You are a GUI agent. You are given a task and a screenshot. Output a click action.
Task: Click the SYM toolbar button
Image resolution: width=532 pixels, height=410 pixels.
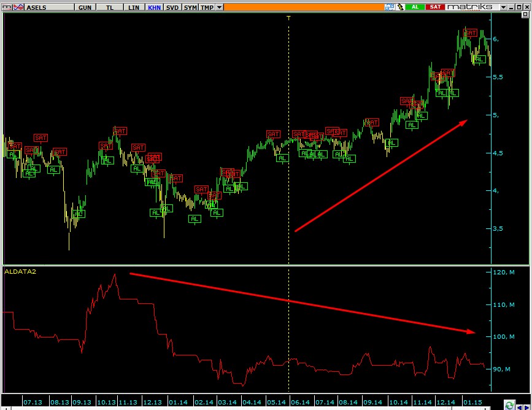(x=190, y=7)
